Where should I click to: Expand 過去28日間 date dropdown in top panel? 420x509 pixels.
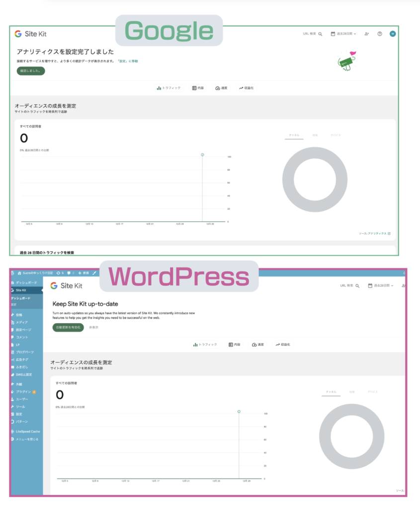(x=344, y=34)
